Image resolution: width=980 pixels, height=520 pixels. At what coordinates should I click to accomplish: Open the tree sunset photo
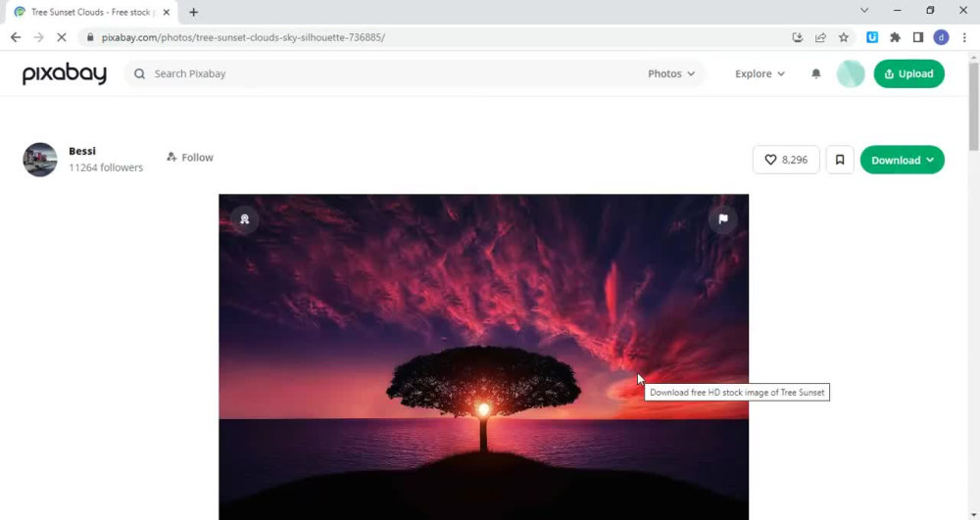[483, 356]
